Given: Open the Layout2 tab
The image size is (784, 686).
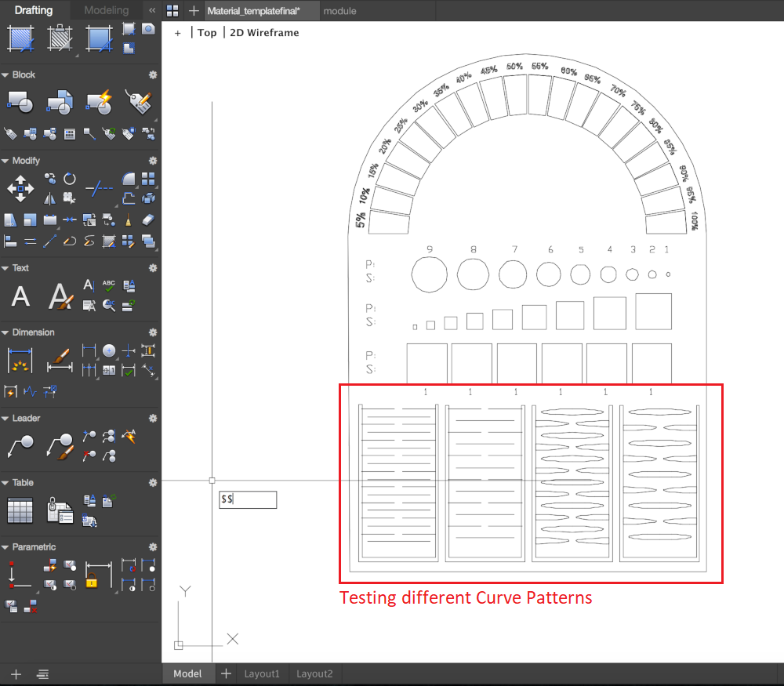Looking at the screenshot, I should tap(314, 673).
